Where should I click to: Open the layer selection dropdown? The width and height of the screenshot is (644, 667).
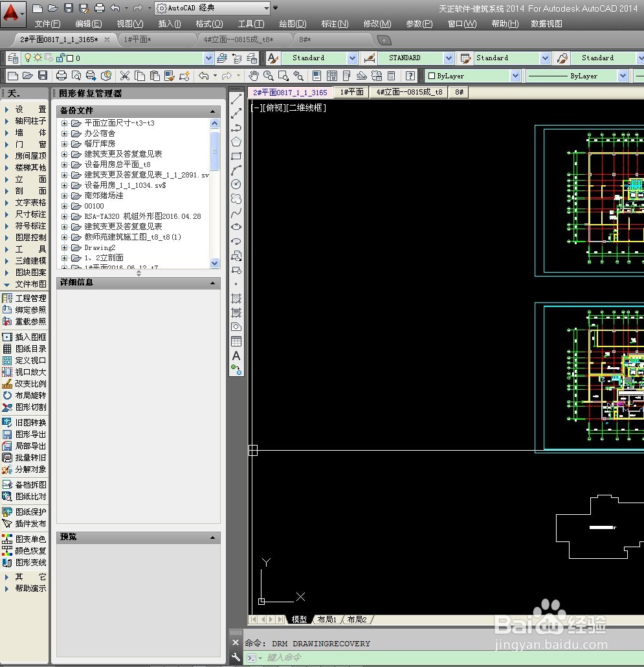208,58
